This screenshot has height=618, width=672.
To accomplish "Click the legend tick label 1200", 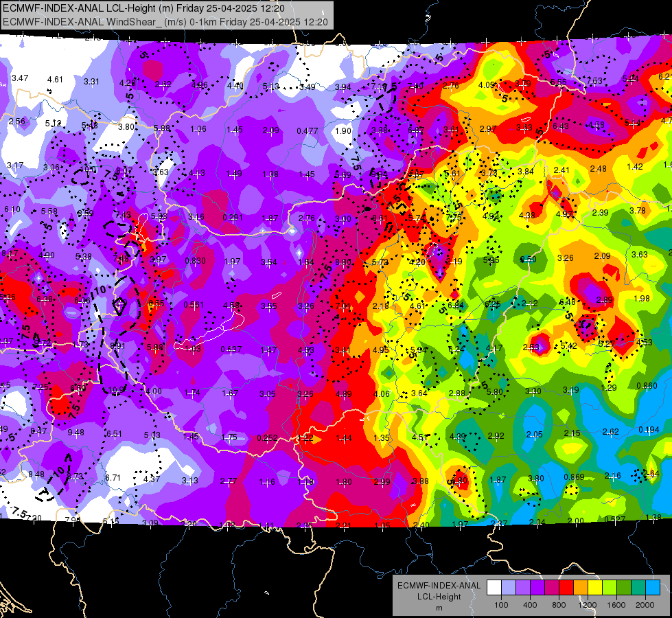I will (587, 605).
